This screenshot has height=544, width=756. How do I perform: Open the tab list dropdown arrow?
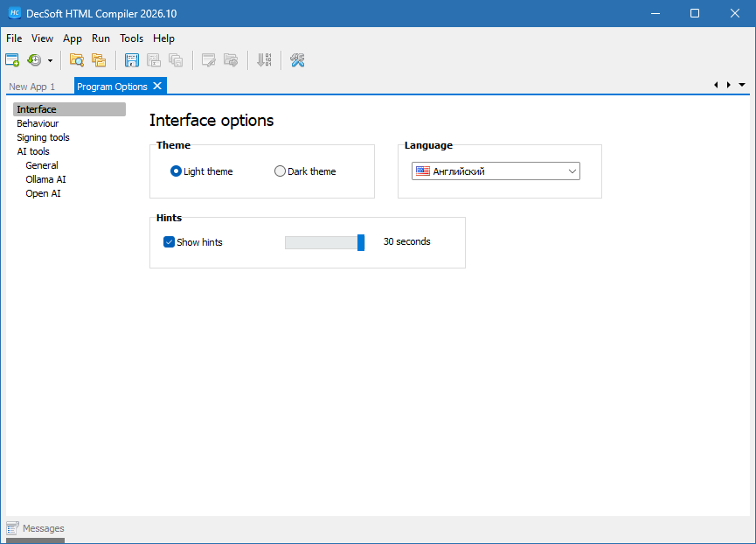[x=742, y=85]
